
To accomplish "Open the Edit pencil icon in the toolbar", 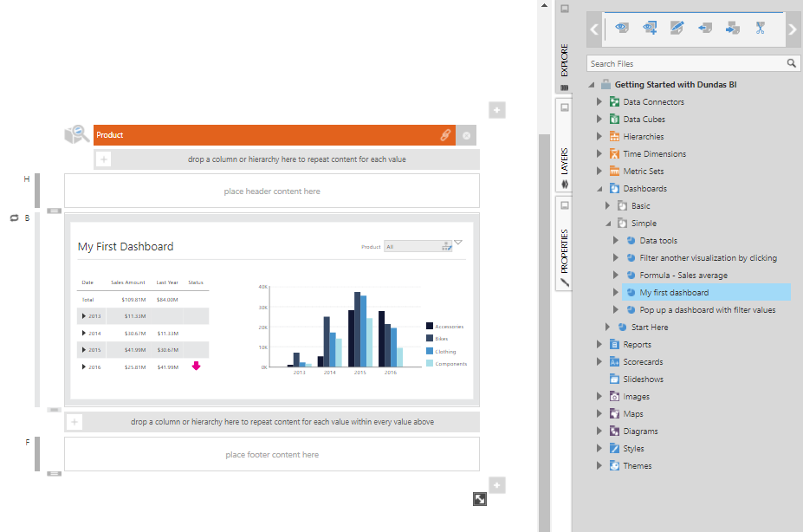I will (677, 28).
